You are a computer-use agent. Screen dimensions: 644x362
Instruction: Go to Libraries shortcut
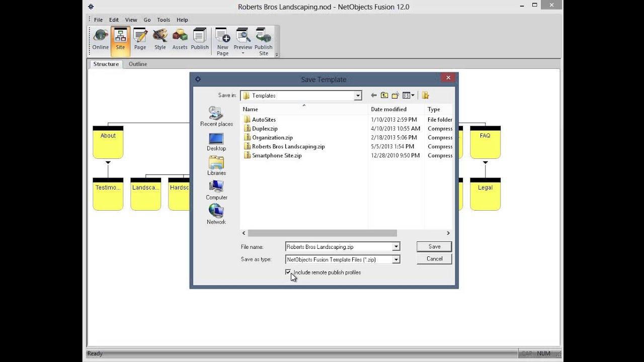pos(216,166)
